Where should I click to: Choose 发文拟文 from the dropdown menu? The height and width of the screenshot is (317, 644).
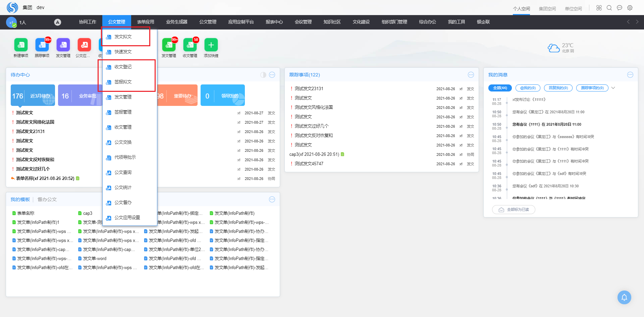(x=123, y=37)
